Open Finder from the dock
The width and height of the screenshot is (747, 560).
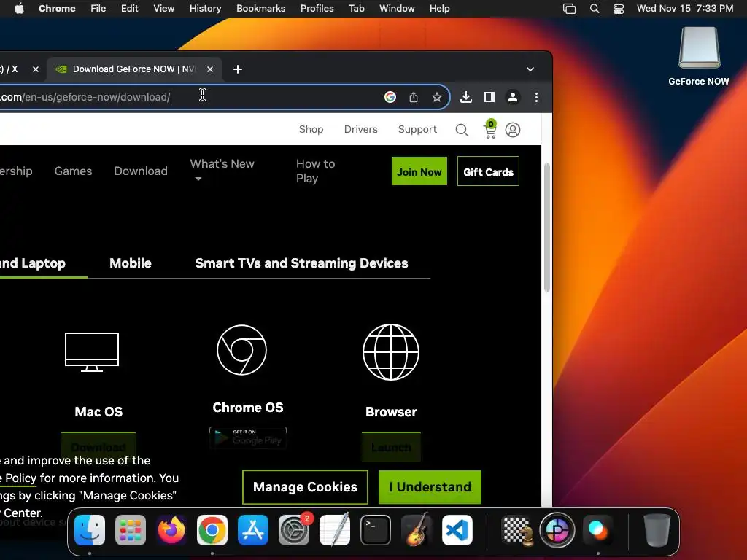[x=90, y=530]
